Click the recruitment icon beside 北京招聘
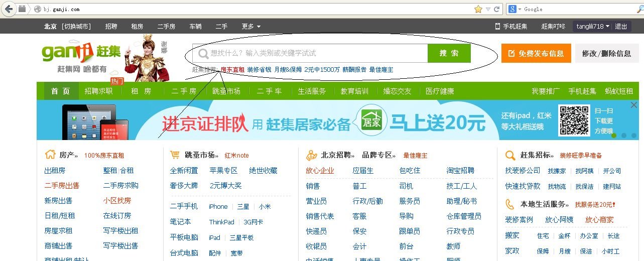Viewport: 644px width, 261px height. pos(311,155)
